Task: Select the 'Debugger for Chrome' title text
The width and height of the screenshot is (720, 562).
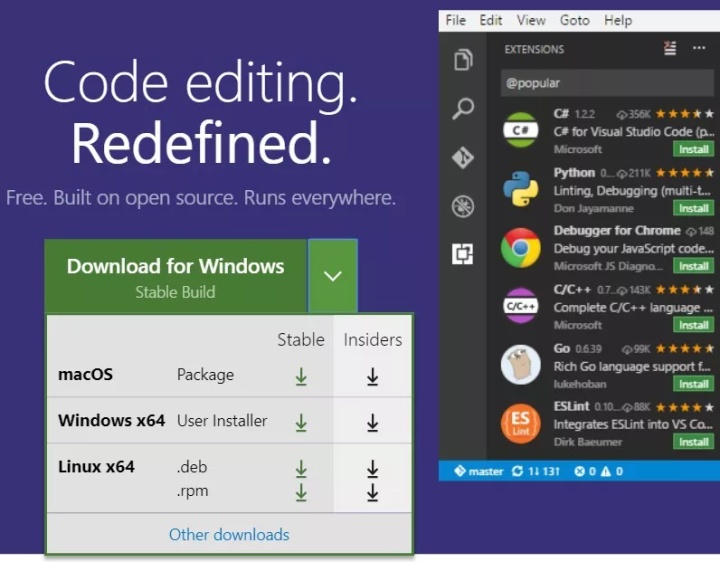Action: 617,230
